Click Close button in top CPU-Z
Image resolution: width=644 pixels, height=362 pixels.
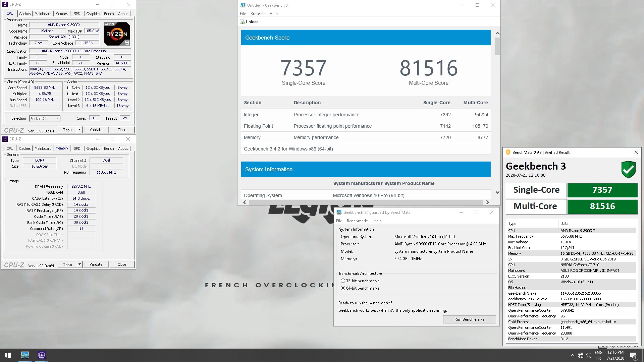(x=122, y=130)
